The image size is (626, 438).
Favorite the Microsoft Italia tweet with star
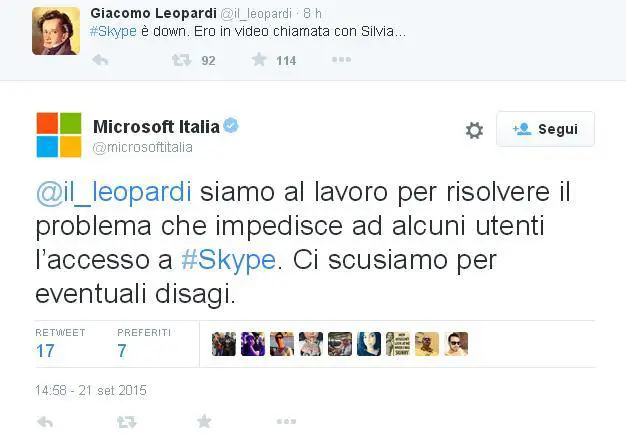pyautogui.click(x=204, y=422)
